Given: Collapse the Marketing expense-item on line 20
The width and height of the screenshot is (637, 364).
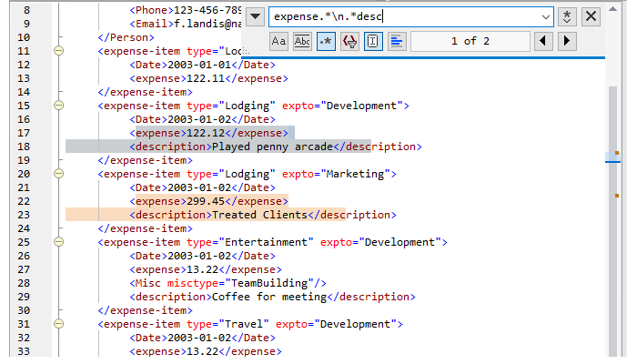Looking at the screenshot, I should 58,174.
